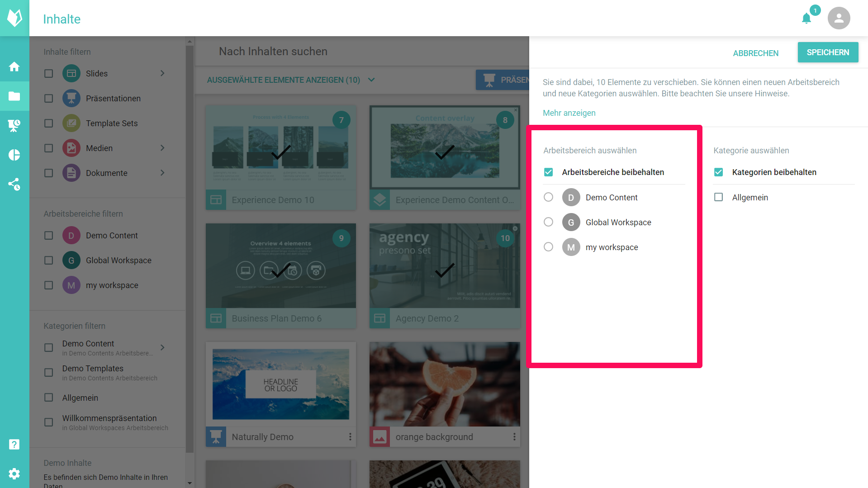Viewport: 868px width, 488px height.
Task: Click the Präsentation button in toolbar
Action: pos(503,80)
